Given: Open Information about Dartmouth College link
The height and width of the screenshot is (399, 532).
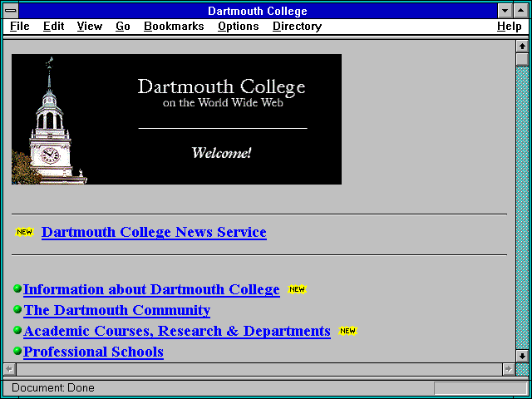Looking at the screenshot, I should coord(151,290).
